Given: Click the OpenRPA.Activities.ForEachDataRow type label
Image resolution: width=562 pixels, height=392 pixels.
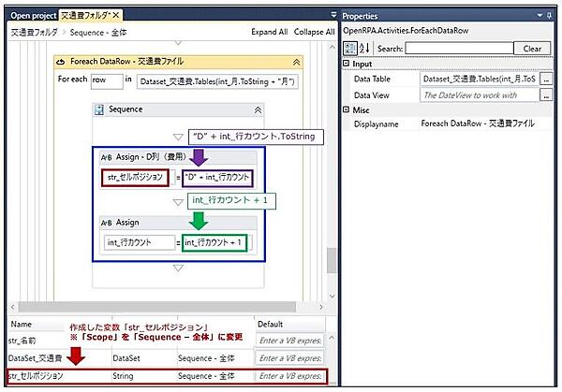Looking at the screenshot, I should (406, 31).
